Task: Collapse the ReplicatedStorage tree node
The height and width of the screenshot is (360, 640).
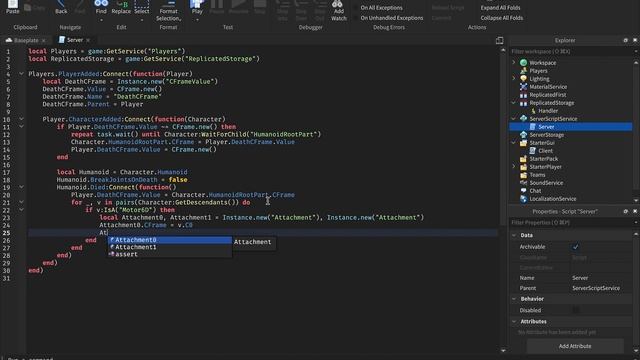Action: click(514, 103)
